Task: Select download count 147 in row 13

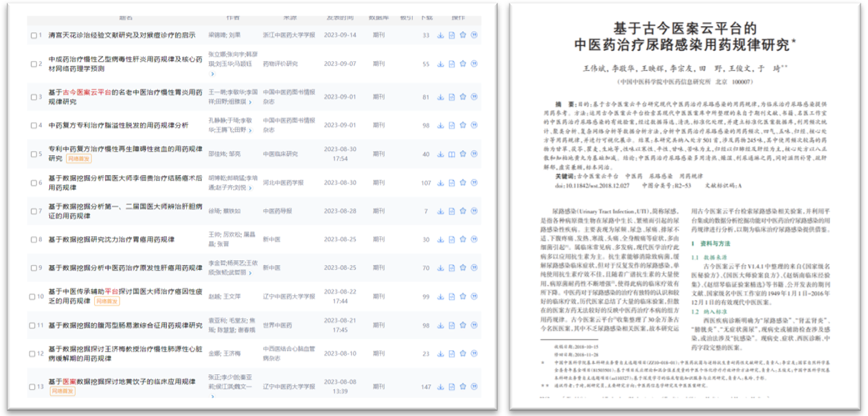Action: (x=426, y=386)
